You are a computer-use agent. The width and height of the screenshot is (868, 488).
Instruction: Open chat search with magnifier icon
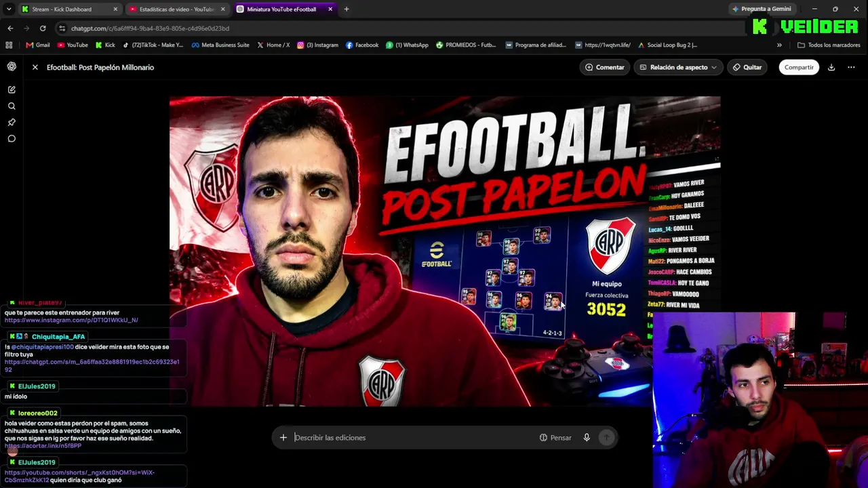[x=12, y=106]
